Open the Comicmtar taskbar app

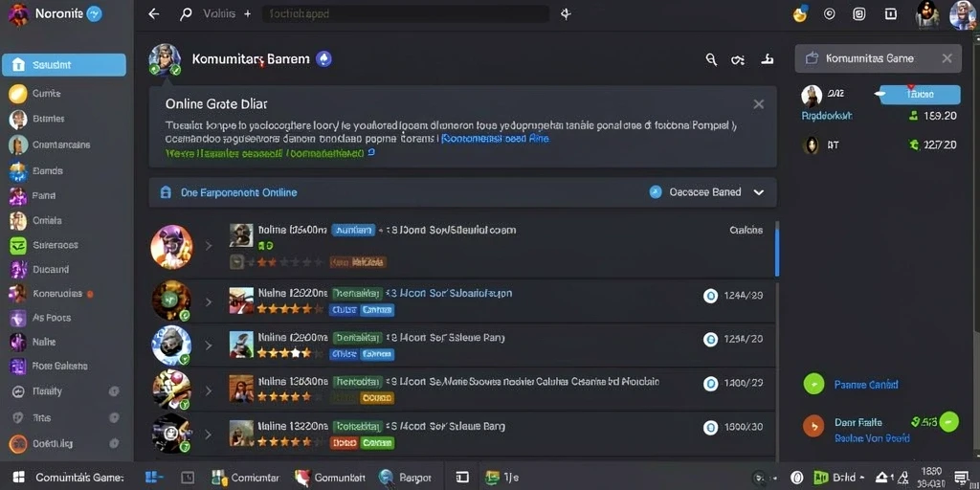246,478
